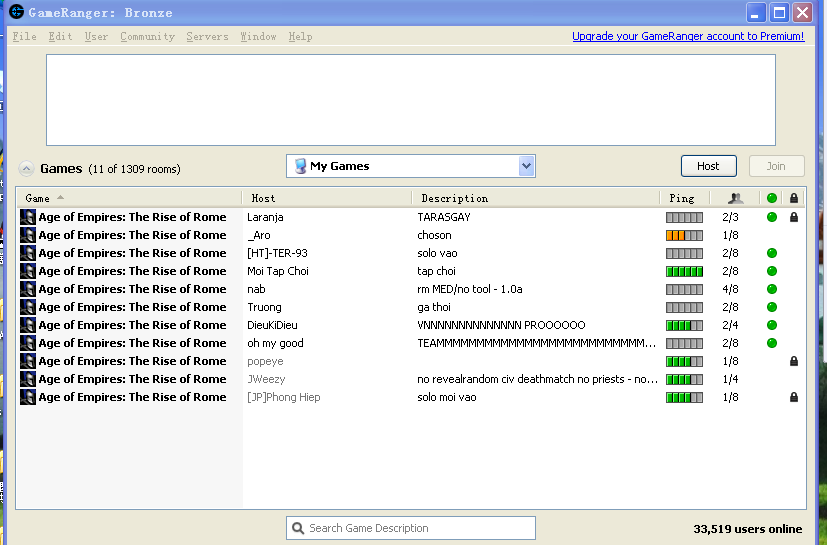Collapse the Games section with the round arrow

pos(26,169)
